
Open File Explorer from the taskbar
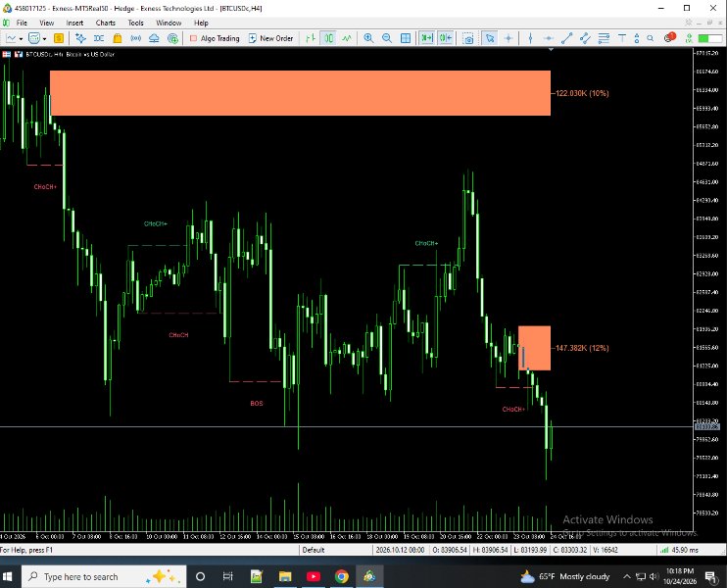[285, 577]
